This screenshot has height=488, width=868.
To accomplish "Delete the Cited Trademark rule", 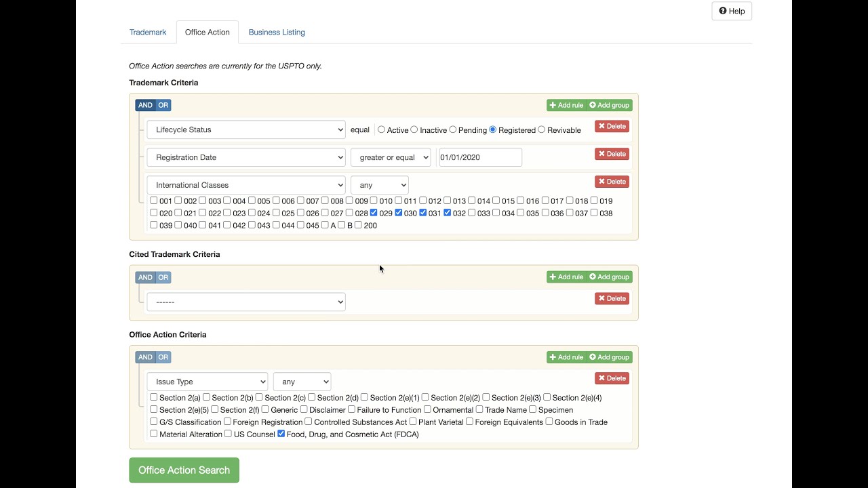I will click(x=612, y=298).
